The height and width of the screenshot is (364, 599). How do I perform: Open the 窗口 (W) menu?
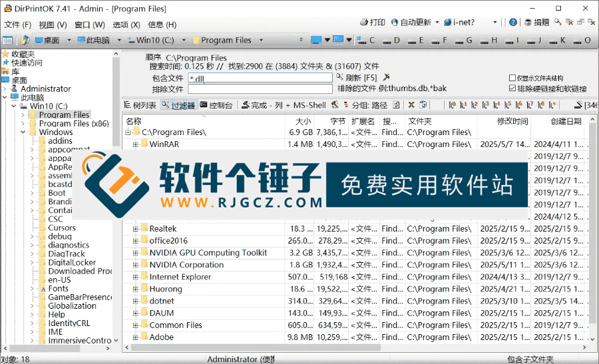[x=90, y=25]
